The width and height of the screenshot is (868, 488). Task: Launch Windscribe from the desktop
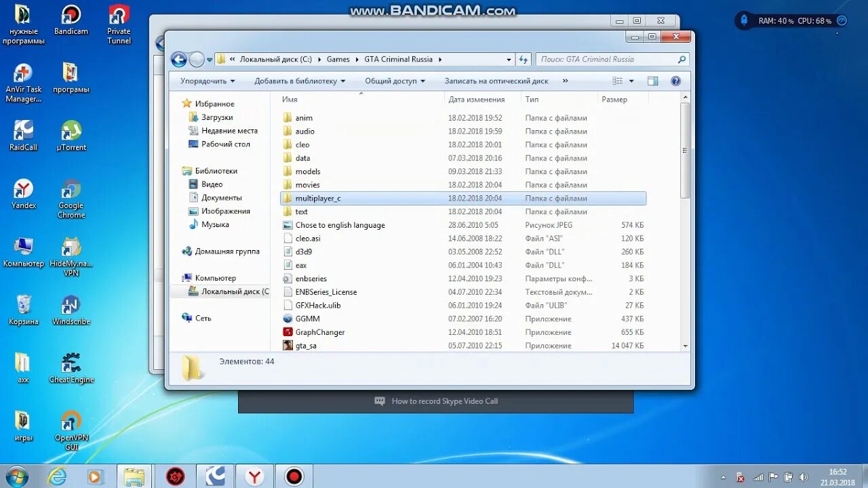71,310
